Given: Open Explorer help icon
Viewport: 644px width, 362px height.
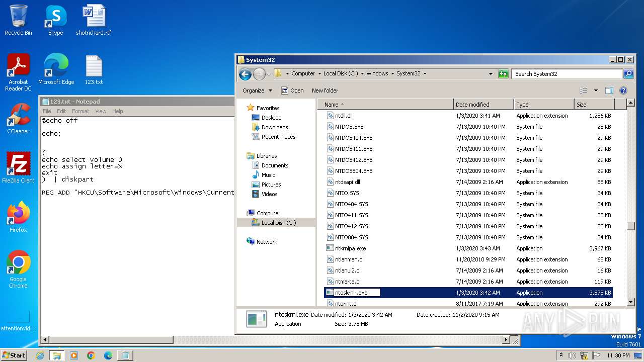Looking at the screenshot, I should (623, 90).
